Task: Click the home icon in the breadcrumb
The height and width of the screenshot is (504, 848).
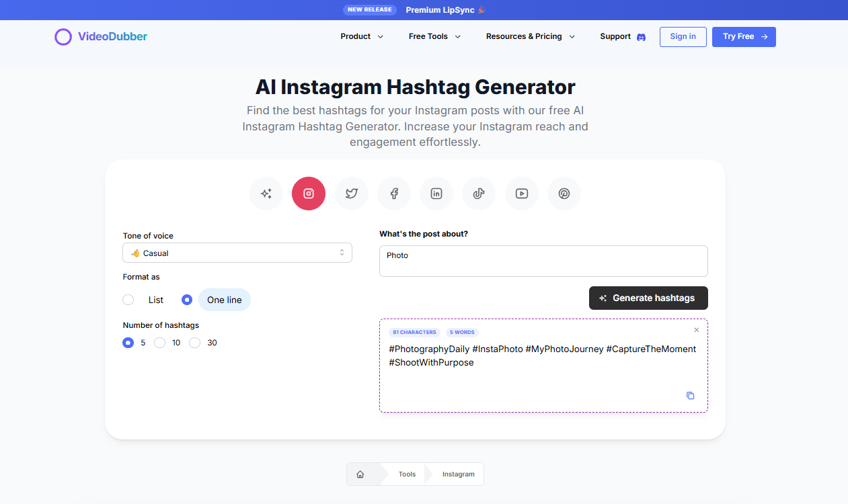Action: [x=361, y=474]
